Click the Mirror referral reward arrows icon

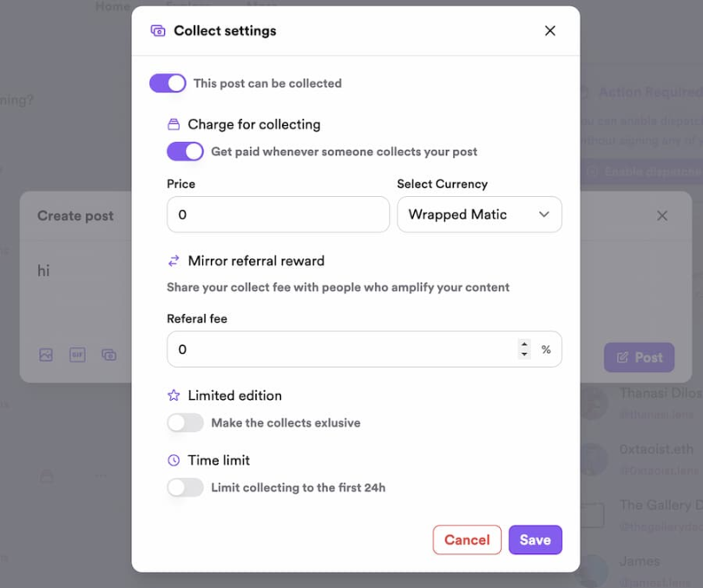point(174,260)
